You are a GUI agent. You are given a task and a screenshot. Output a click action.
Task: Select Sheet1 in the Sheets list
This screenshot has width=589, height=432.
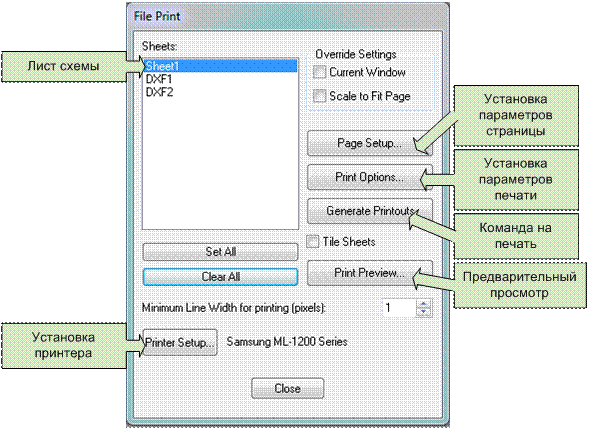tap(221, 66)
